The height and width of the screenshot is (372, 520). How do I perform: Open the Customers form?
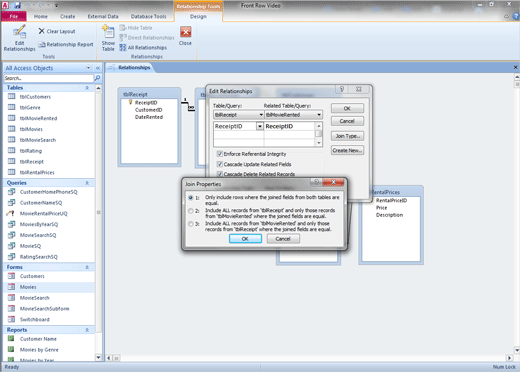point(32,276)
